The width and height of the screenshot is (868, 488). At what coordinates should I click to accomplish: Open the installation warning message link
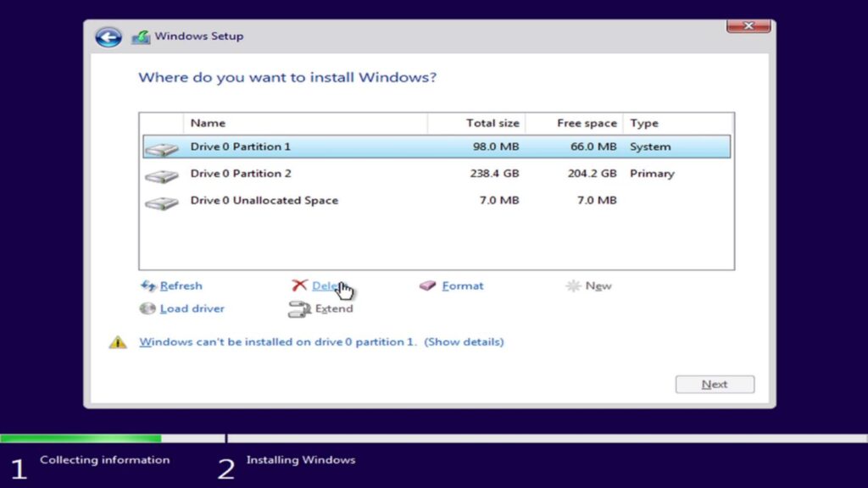click(321, 341)
